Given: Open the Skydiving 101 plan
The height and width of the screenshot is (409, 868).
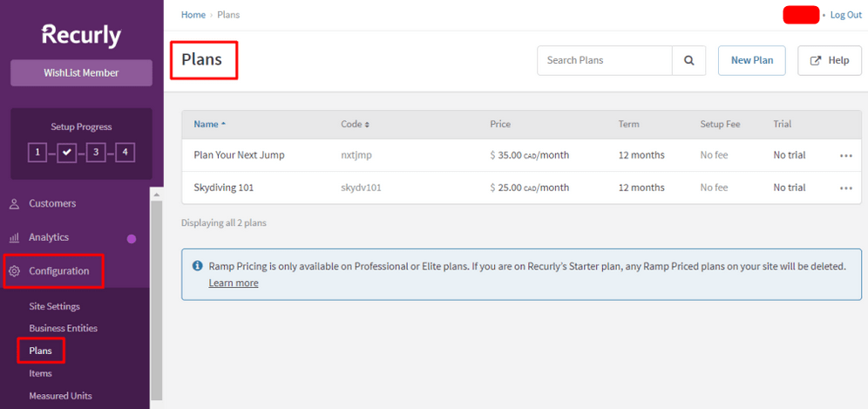Looking at the screenshot, I should coord(224,187).
